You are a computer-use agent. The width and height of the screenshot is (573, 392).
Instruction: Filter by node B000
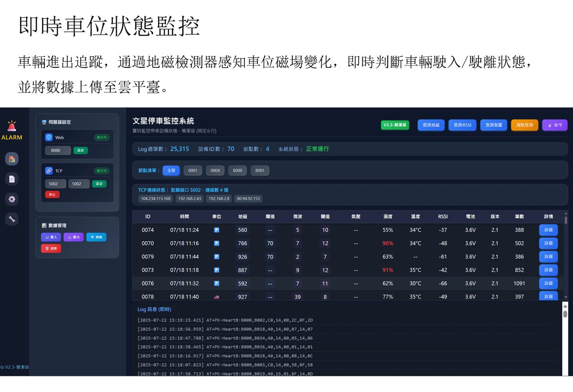(237, 170)
